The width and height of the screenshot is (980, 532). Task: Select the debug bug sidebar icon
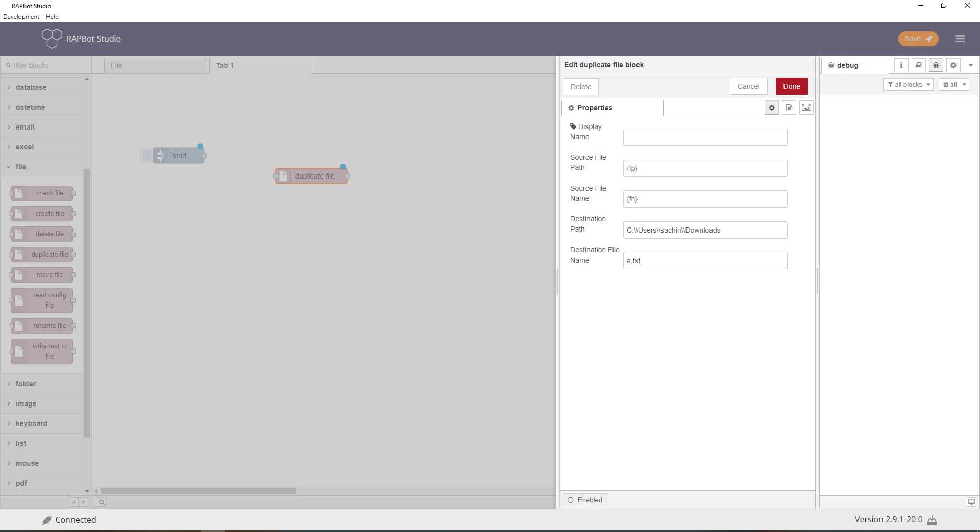(936, 65)
